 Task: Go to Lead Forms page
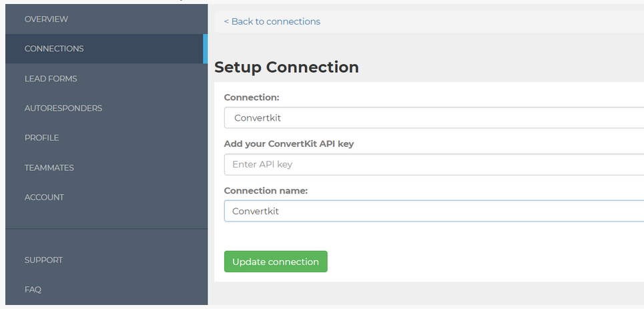51,79
